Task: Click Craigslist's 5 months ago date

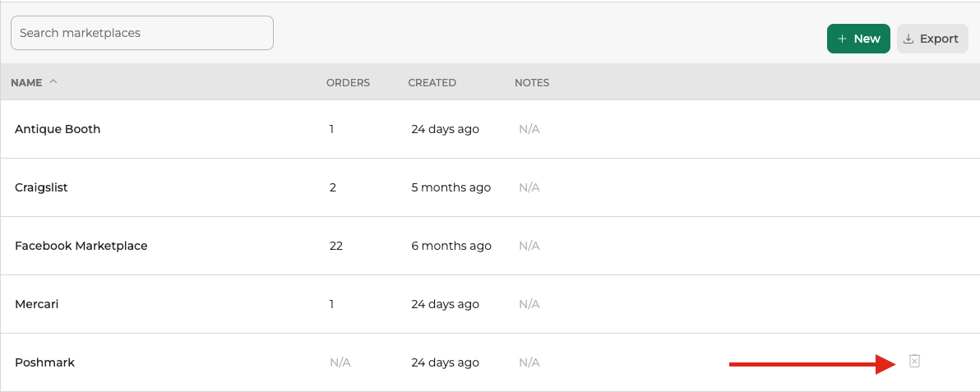Action: (x=451, y=187)
